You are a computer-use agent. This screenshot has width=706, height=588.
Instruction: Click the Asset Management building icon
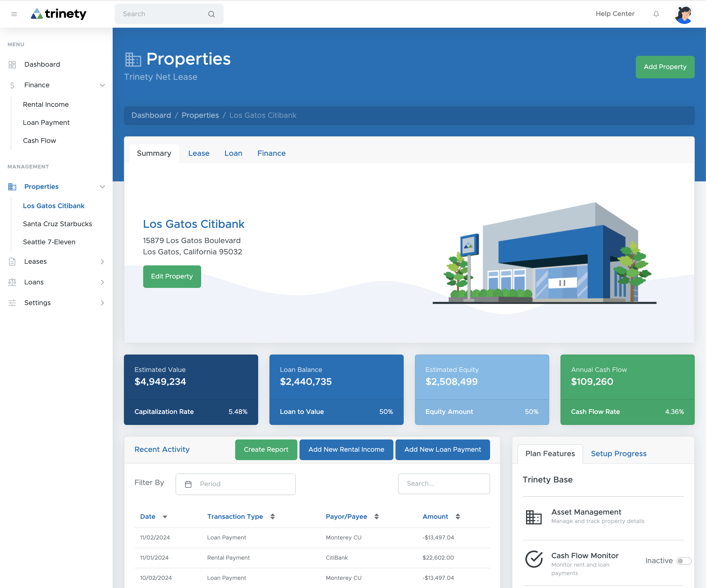coord(534,517)
